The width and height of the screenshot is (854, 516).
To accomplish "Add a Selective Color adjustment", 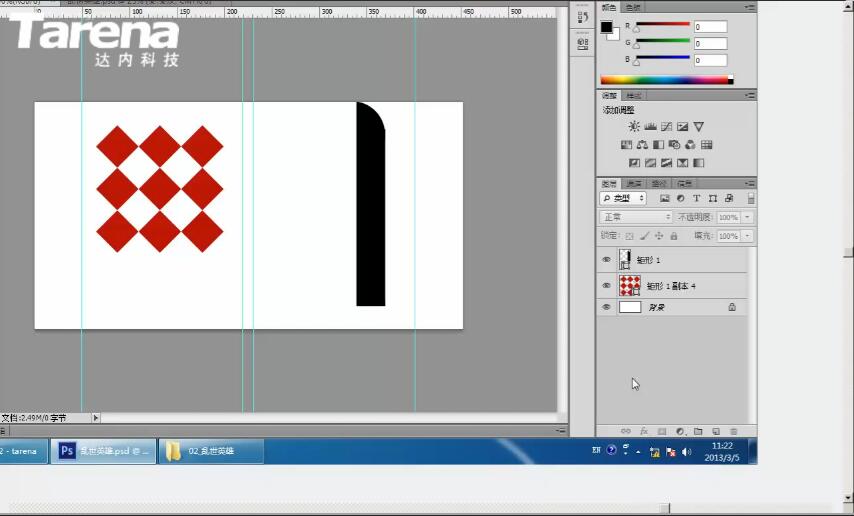I will pyautogui.click(x=682, y=162).
